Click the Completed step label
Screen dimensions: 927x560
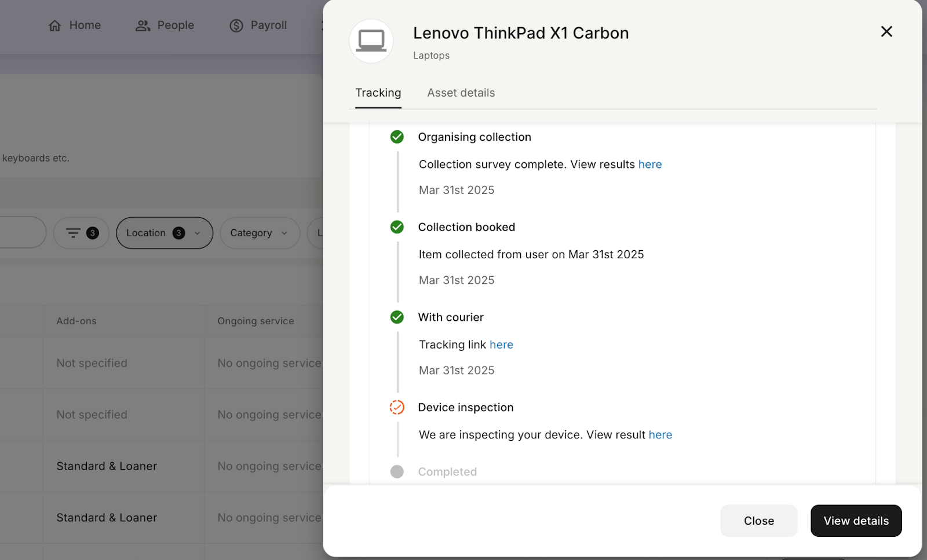[447, 472]
